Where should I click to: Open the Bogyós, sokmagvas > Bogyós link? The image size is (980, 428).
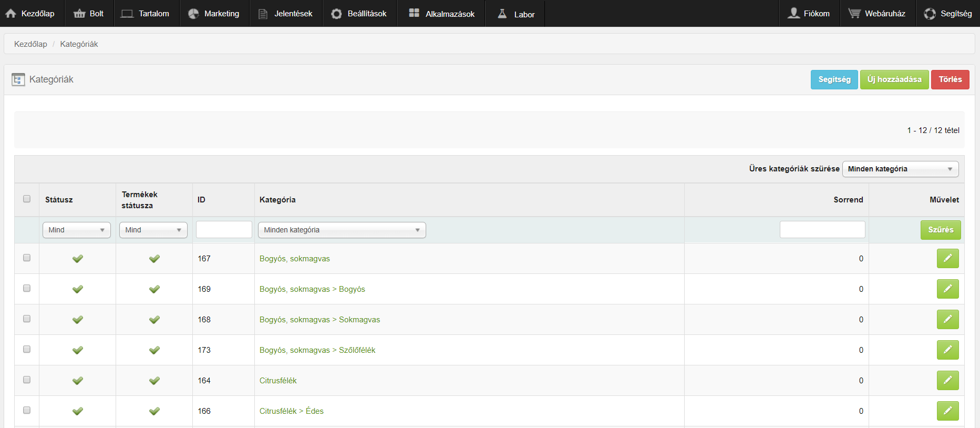click(312, 289)
